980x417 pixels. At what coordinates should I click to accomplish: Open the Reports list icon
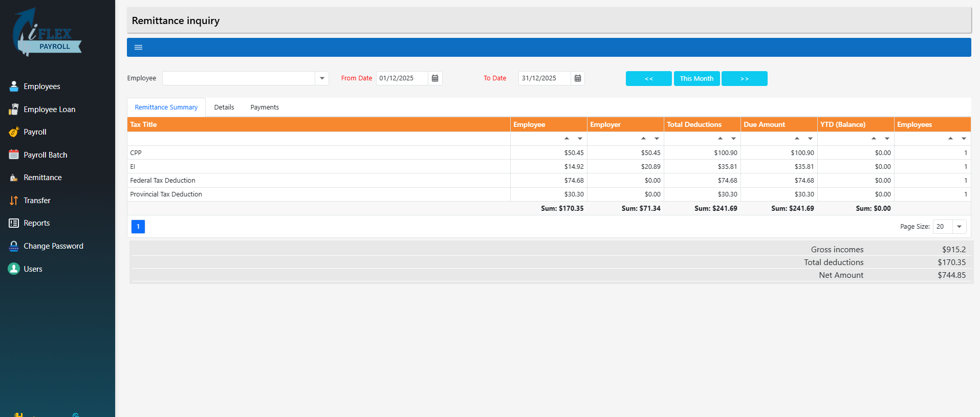(14, 223)
